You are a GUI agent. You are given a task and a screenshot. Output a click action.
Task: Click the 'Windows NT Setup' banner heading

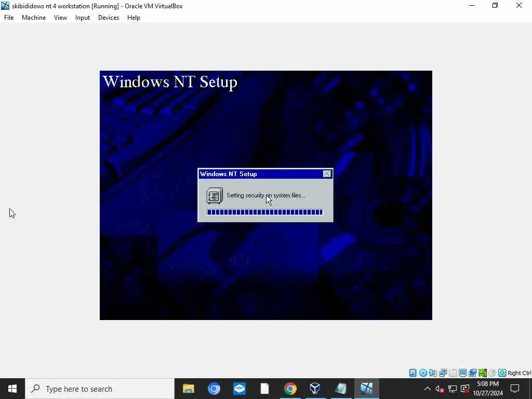[170, 82]
